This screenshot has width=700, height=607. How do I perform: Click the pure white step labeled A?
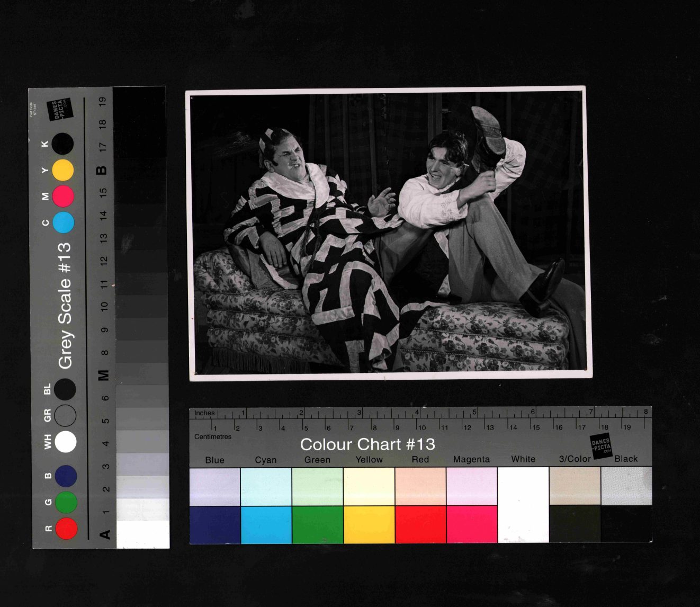[x=142, y=534]
